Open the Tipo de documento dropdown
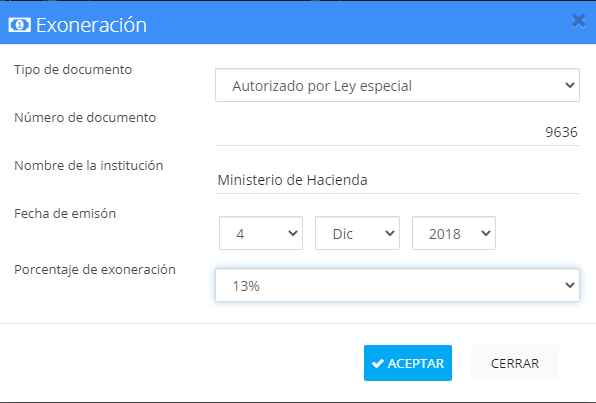Screen dimensions: 596x403 pyautogui.click(x=397, y=85)
